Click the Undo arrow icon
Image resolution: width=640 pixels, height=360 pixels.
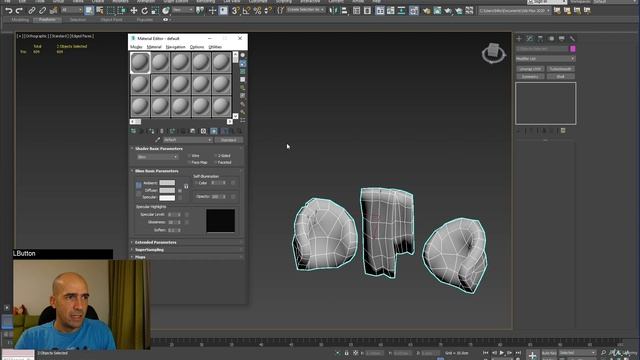[x=9, y=11]
